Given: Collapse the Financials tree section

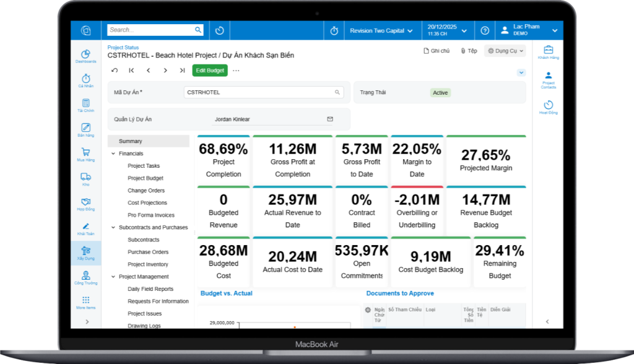Looking at the screenshot, I should 113,153.
